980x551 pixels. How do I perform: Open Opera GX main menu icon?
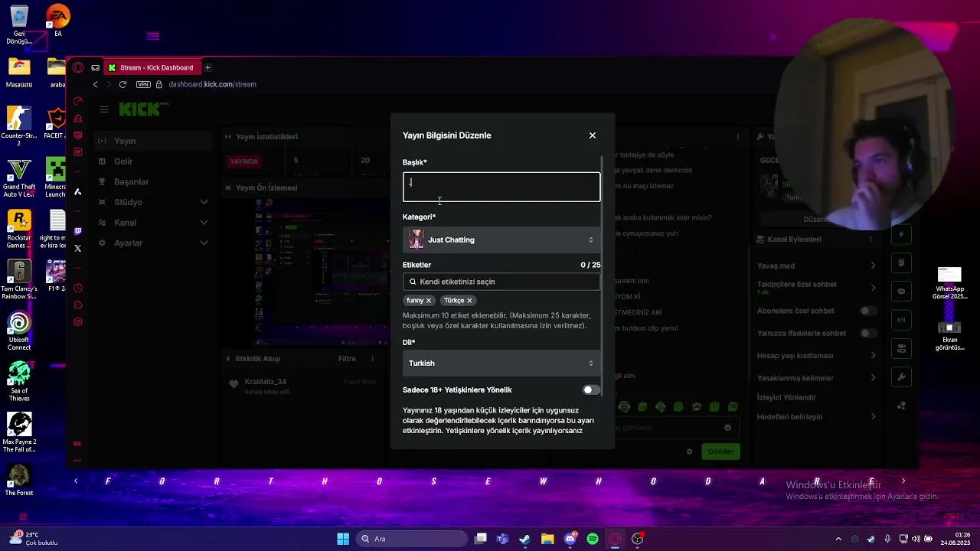pyautogui.click(x=78, y=67)
